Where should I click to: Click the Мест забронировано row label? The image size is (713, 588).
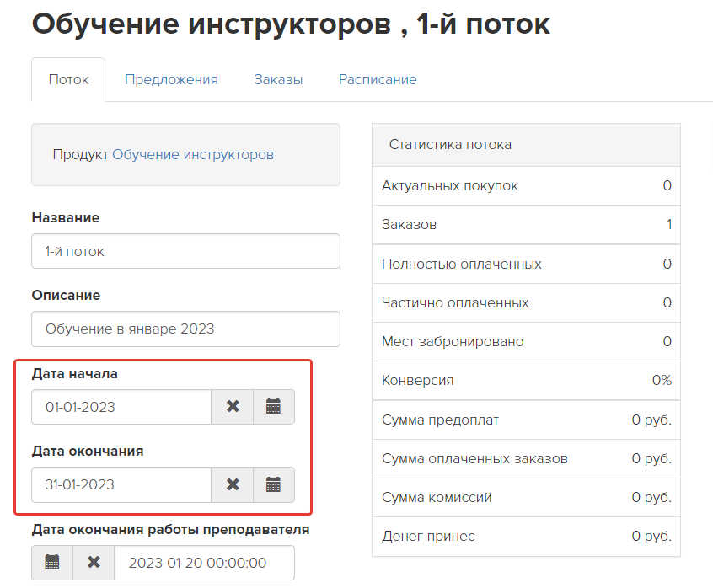[453, 341]
